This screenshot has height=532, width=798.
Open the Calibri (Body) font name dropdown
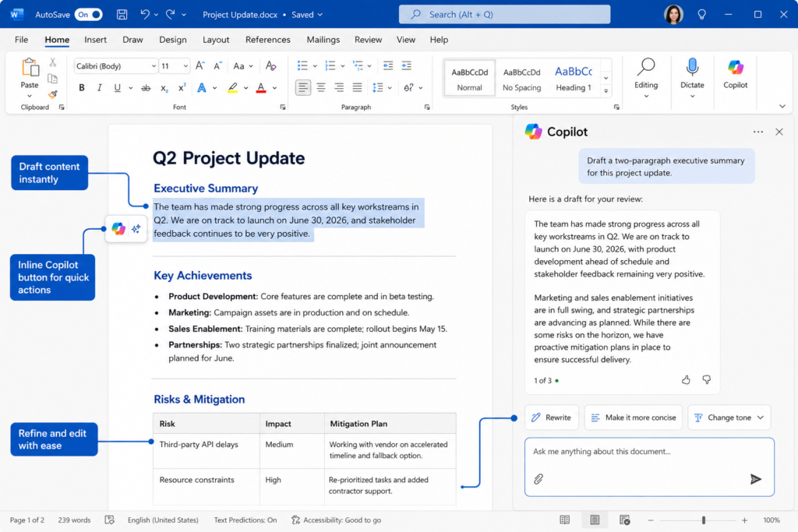point(154,66)
